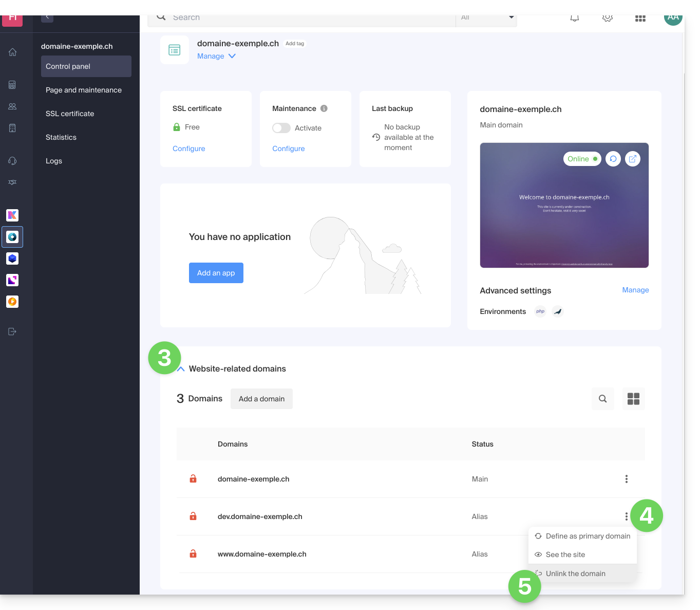700x610 pixels.
Task: Toggle the Maintenance Activate switch
Action: [x=281, y=128]
